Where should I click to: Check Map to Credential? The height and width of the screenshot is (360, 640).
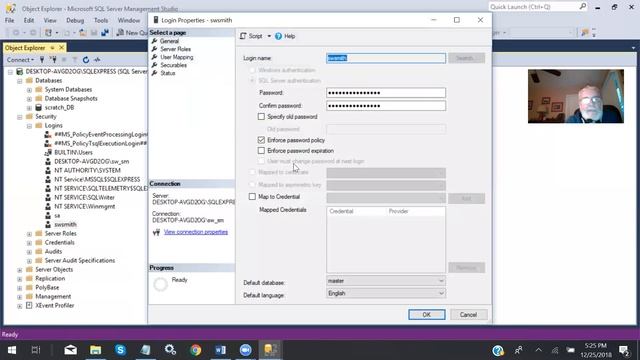pos(252,197)
